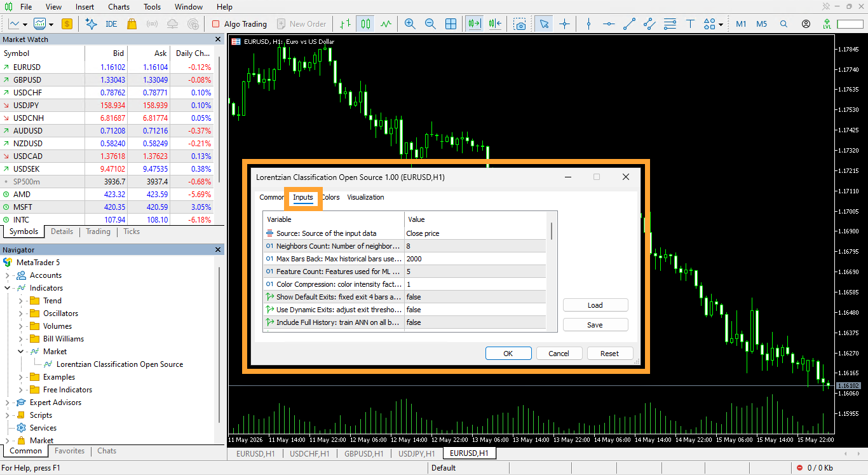The width and height of the screenshot is (868, 475).
Task: Switch to Visualization tab in dialog
Action: click(365, 197)
